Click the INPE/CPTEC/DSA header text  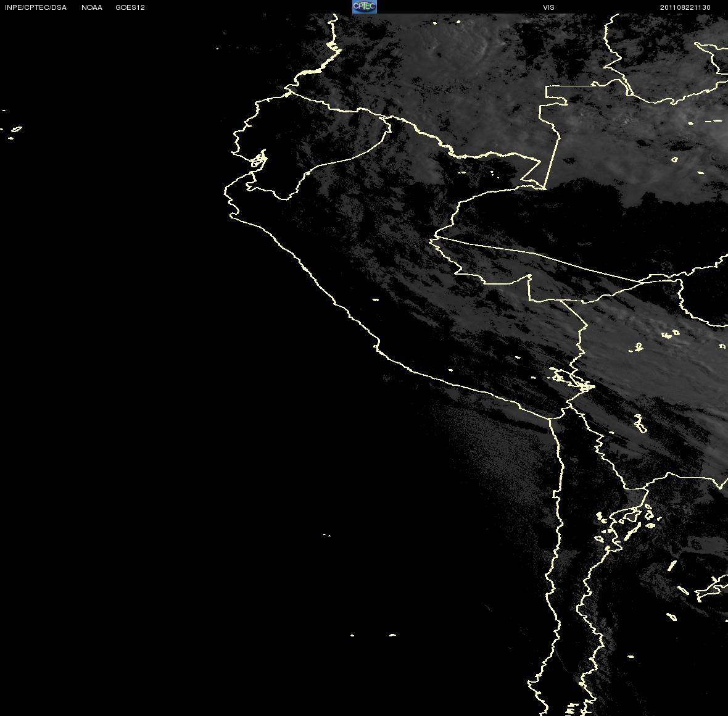(36, 7)
